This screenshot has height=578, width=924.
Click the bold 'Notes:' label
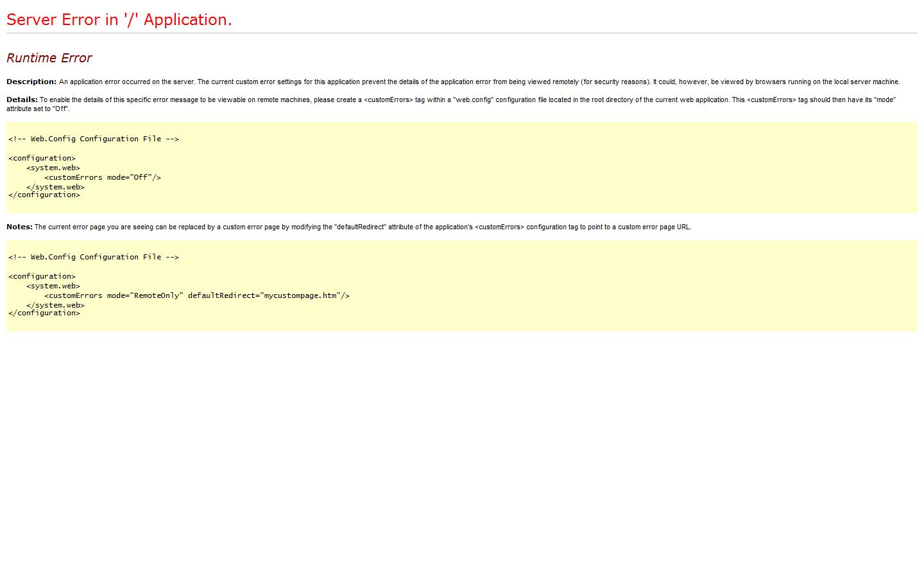(x=19, y=227)
